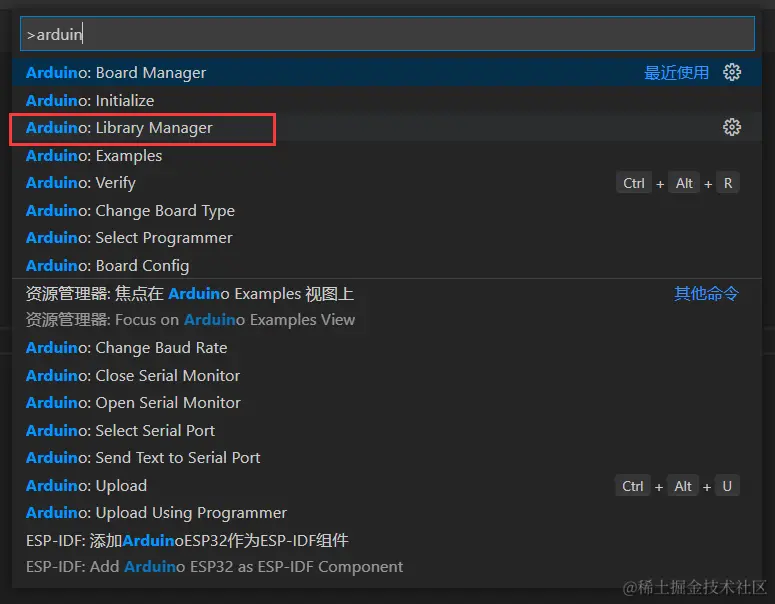Image resolution: width=775 pixels, height=604 pixels.
Task: Select Arduino: Change Board Type
Action: pos(387,211)
